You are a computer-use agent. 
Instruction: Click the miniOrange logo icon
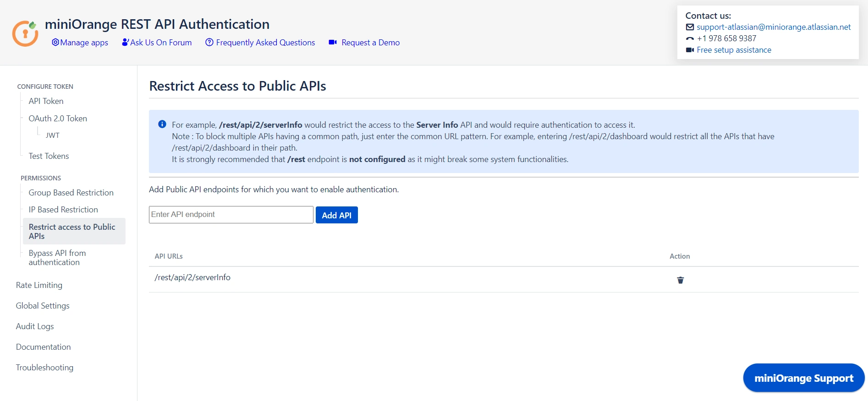25,33
